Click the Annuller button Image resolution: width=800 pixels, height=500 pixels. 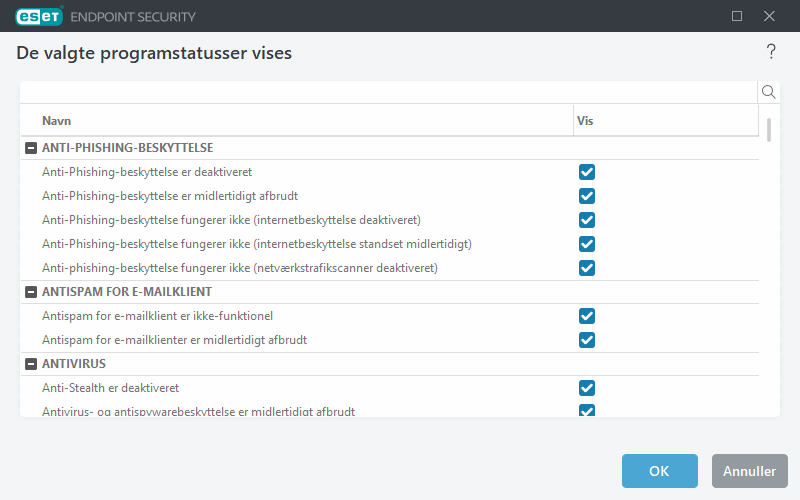[x=749, y=471]
